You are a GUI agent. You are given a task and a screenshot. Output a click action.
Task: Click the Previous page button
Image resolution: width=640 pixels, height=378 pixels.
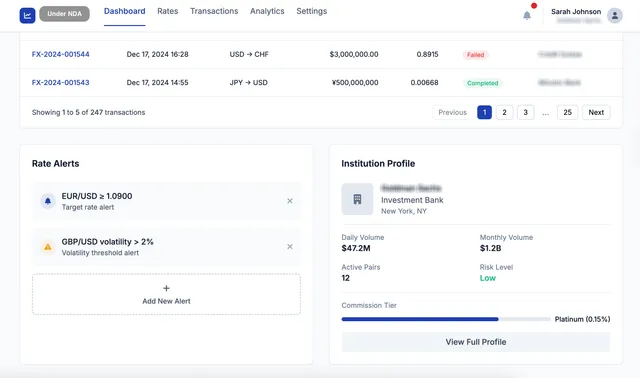tap(452, 112)
